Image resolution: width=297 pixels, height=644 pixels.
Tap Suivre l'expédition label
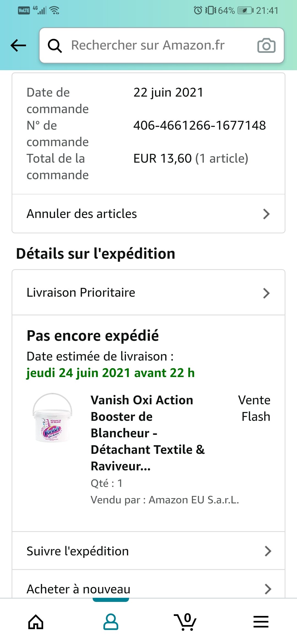coord(78,551)
